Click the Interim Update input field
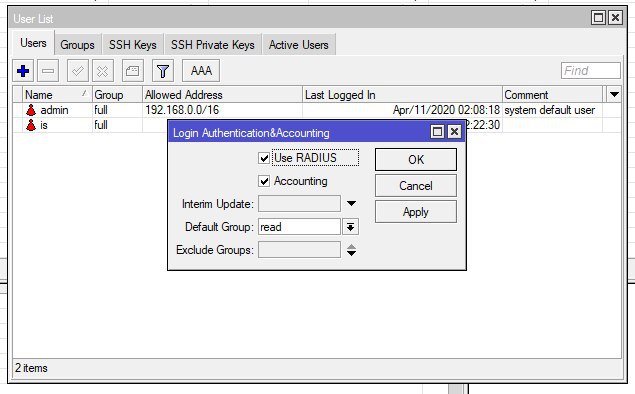 (299, 204)
